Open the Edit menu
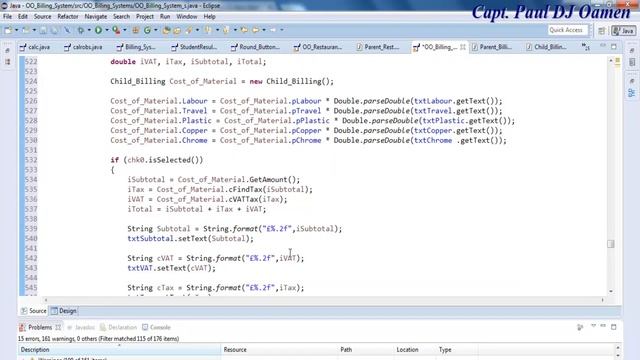Screen dimensions: 640x360 pyautogui.click(x=22, y=16)
